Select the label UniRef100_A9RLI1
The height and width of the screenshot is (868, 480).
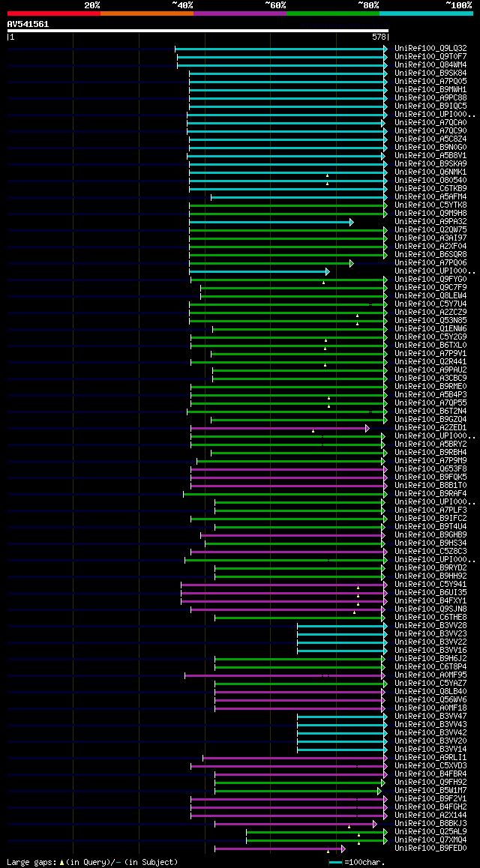coord(430,758)
